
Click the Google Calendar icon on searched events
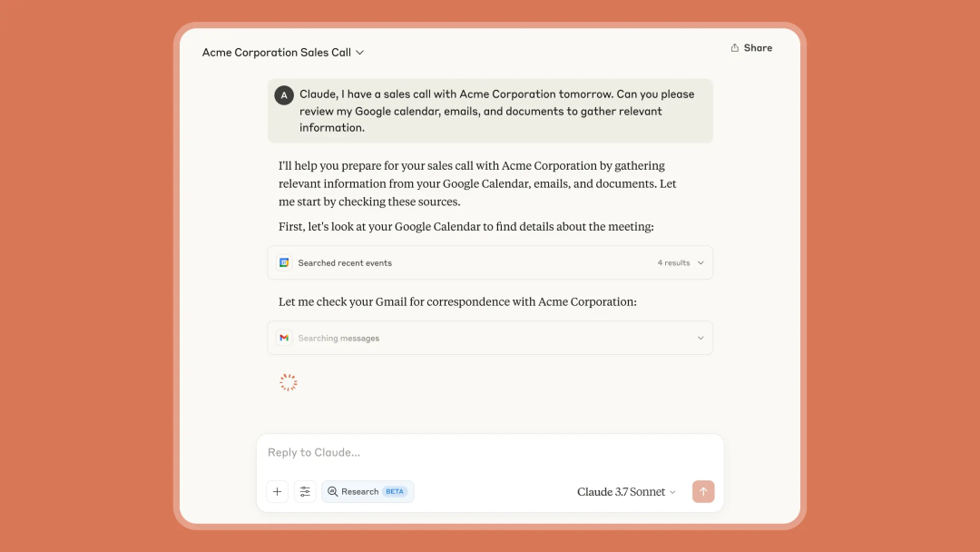284,262
